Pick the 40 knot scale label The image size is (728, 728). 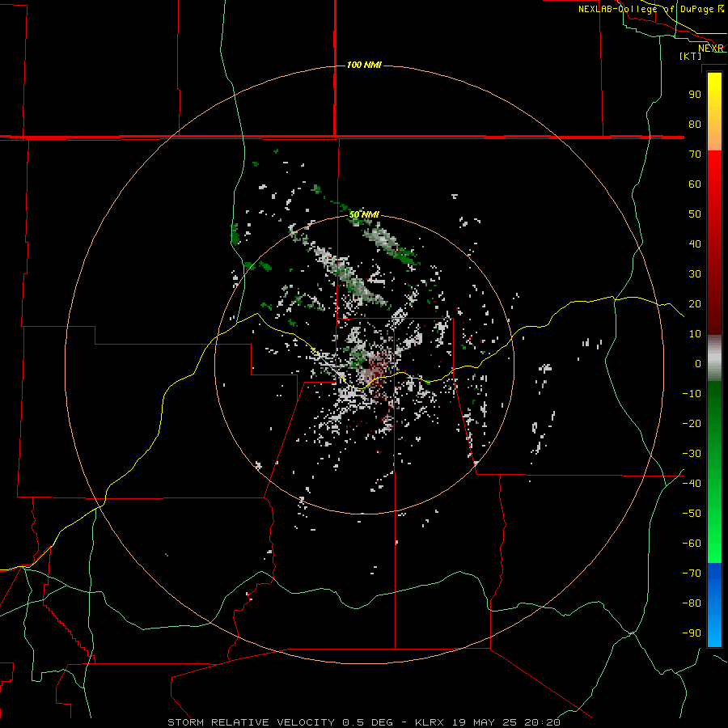coord(695,244)
